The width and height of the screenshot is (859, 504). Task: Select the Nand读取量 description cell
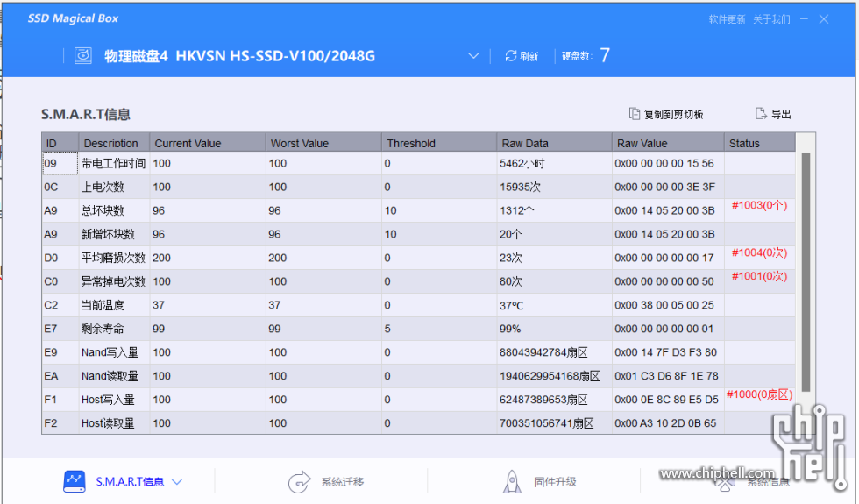114,376
